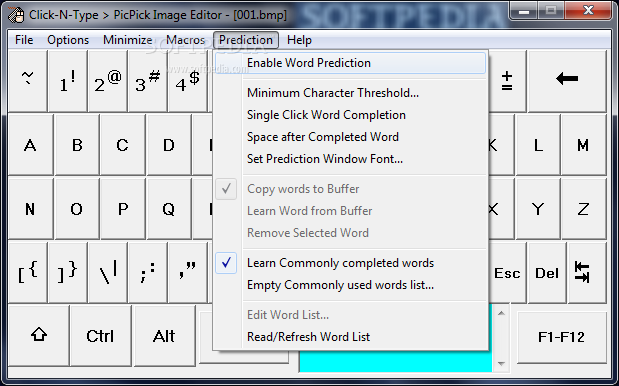Image resolution: width=619 pixels, height=386 pixels.
Task: Open the Macros menu
Action: (186, 40)
